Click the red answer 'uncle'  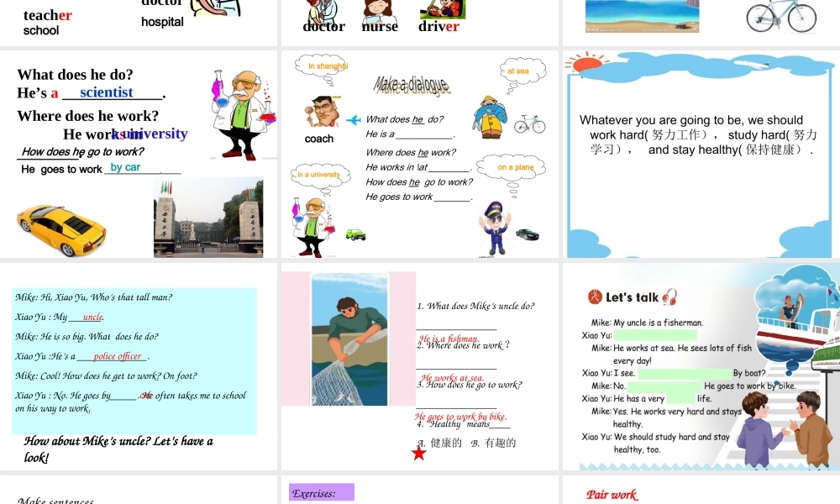pos(92,317)
